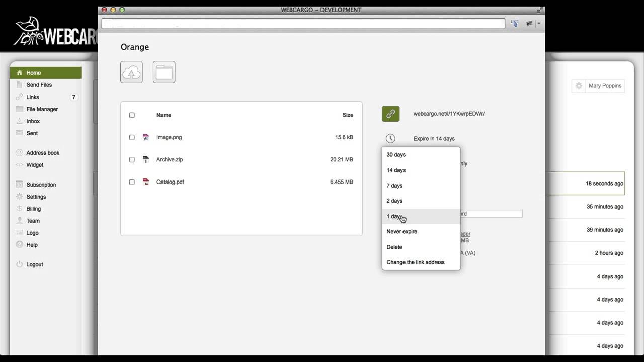Open the Address book from the sidebar
This screenshot has width=644, height=362.
coord(42,153)
